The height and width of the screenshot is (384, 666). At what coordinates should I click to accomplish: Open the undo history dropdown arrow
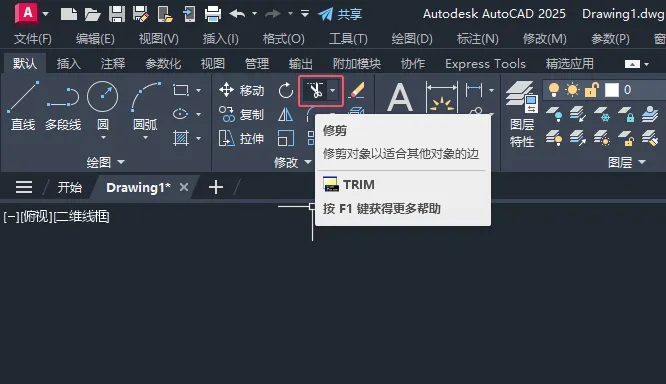click(x=254, y=14)
